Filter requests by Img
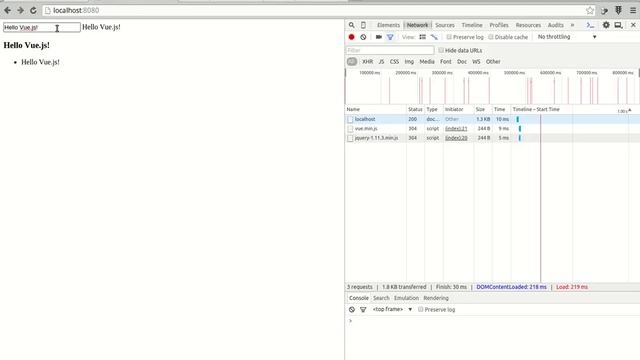This screenshot has height=360, width=640. tap(409, 62)
